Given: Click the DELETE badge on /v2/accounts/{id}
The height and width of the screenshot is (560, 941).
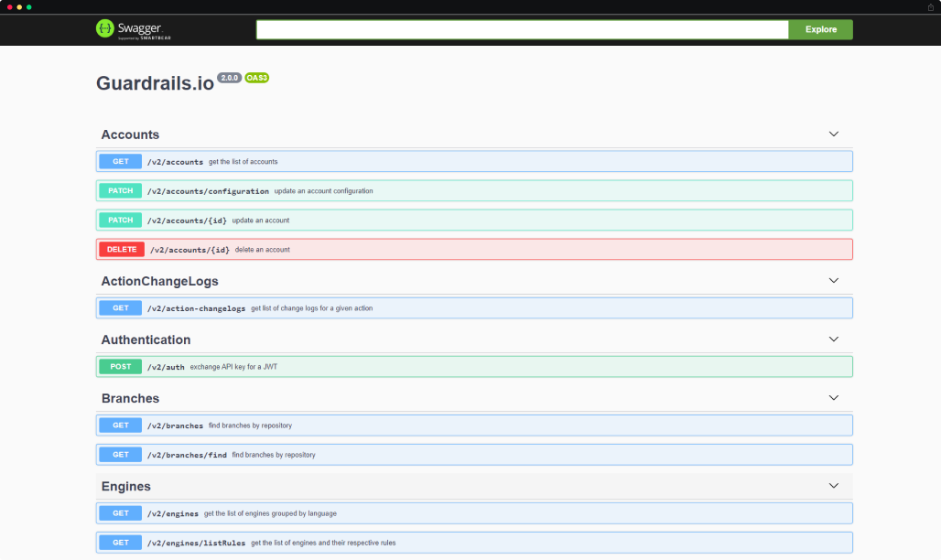Looking at the screenshot, I should pyautogui.click(x=121, y=249).
